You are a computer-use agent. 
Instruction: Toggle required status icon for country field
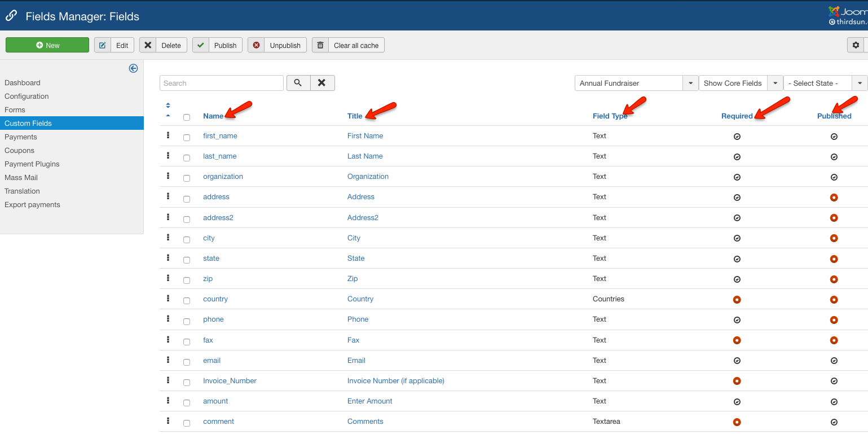tap(737, 299)
